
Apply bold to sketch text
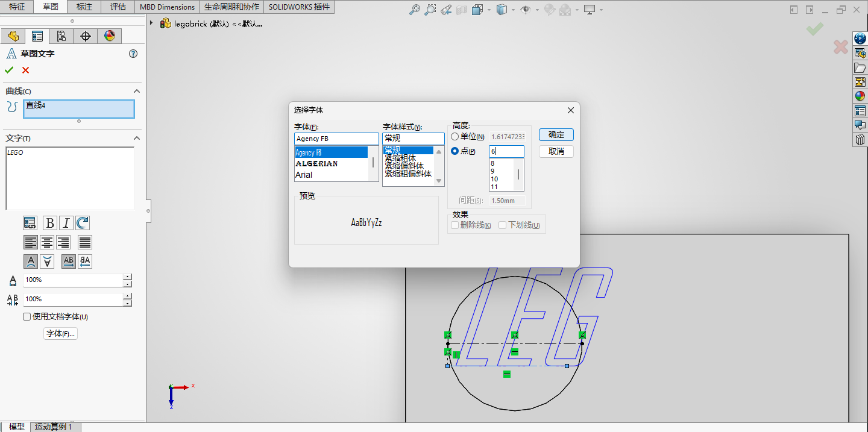coord(50,223)
